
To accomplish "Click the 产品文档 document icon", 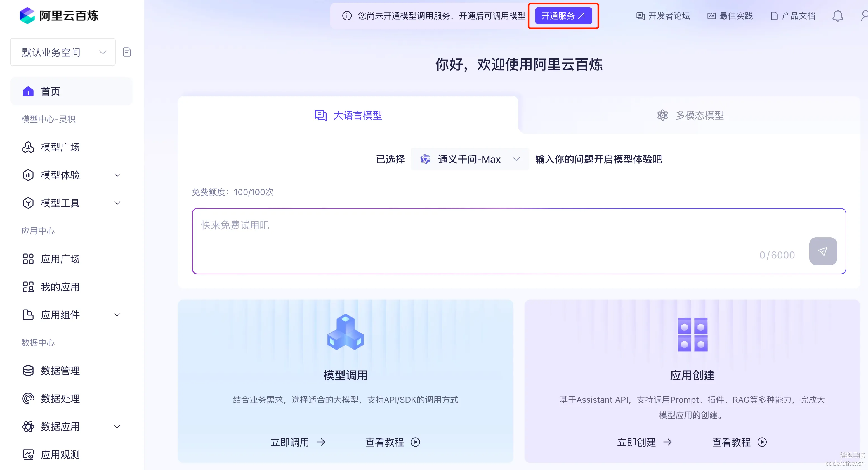I will [x=774, y=16].
